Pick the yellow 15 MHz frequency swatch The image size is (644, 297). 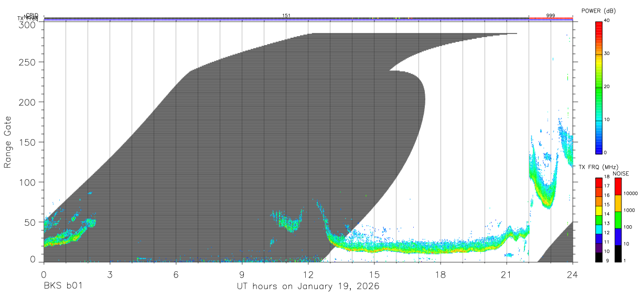click(x=599, y=211)
